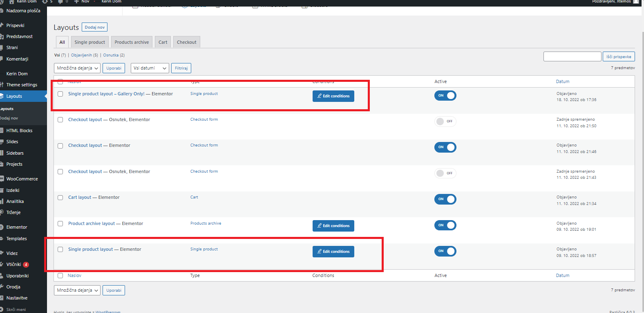644x313 pixels.
Task: Open Product archive layout title link
Action: pyautogui.click(x=92, y=223)
